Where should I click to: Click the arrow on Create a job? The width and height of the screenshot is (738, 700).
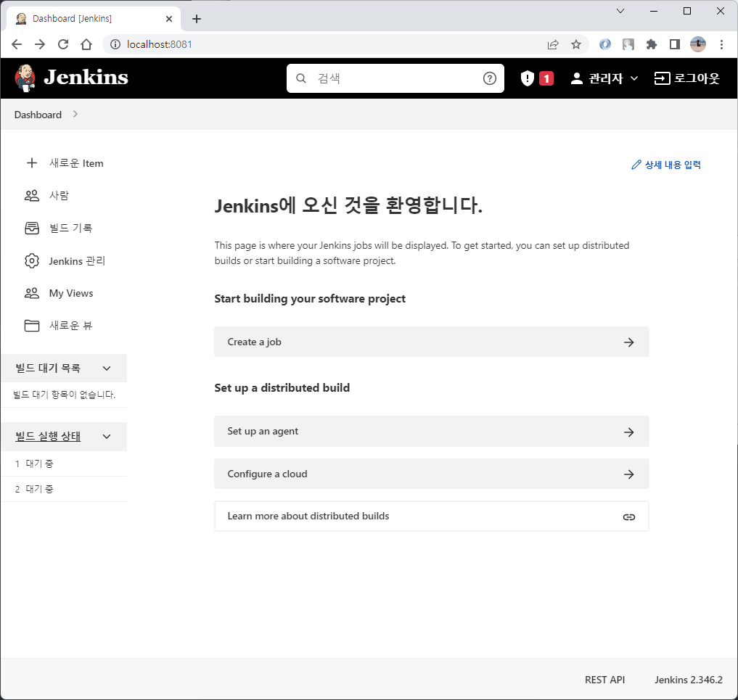click(x=629, y=342)
